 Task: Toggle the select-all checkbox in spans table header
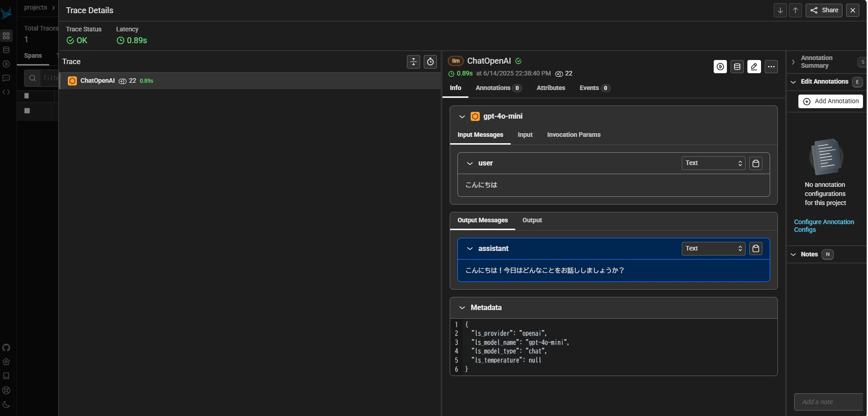[26, 96]
